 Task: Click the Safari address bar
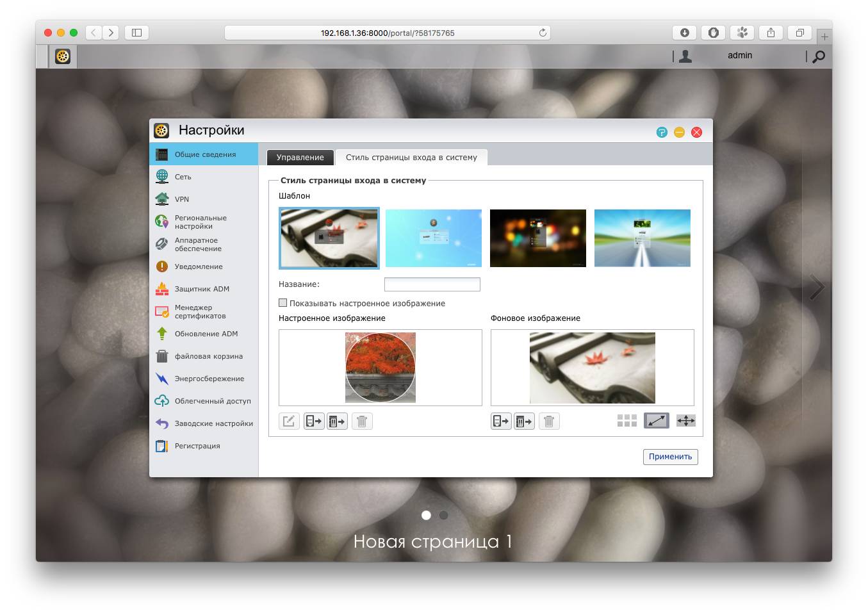[x=388, y=33]
